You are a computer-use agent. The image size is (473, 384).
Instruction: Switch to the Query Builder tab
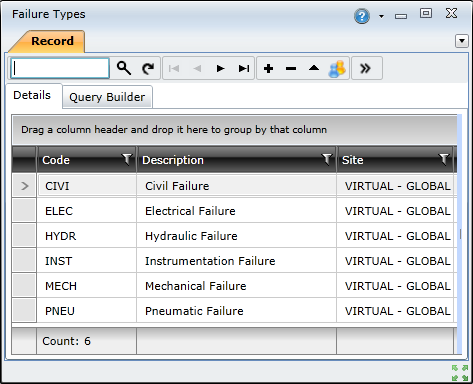(107, 97)
